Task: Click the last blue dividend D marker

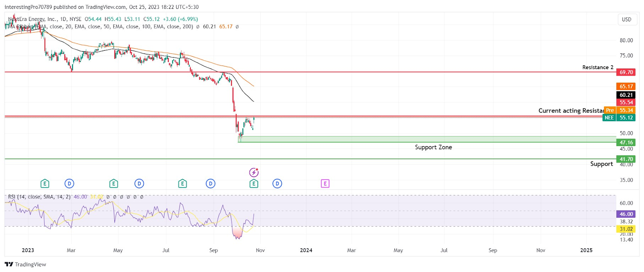Action: point(277,183)
